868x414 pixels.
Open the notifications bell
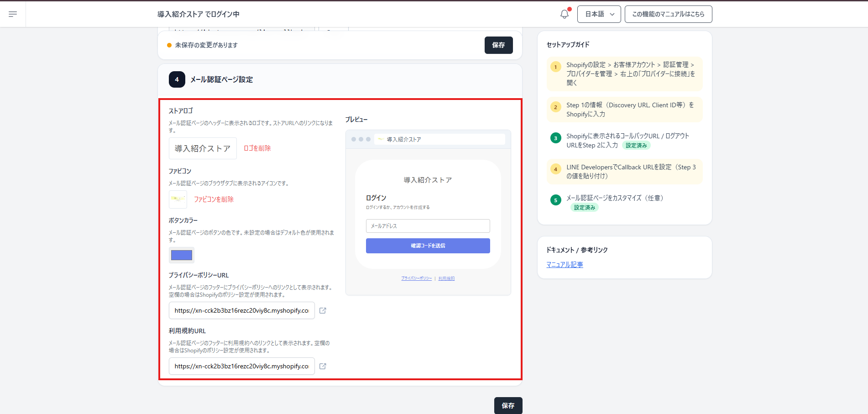pyautogui.click(x=565, y=14)
